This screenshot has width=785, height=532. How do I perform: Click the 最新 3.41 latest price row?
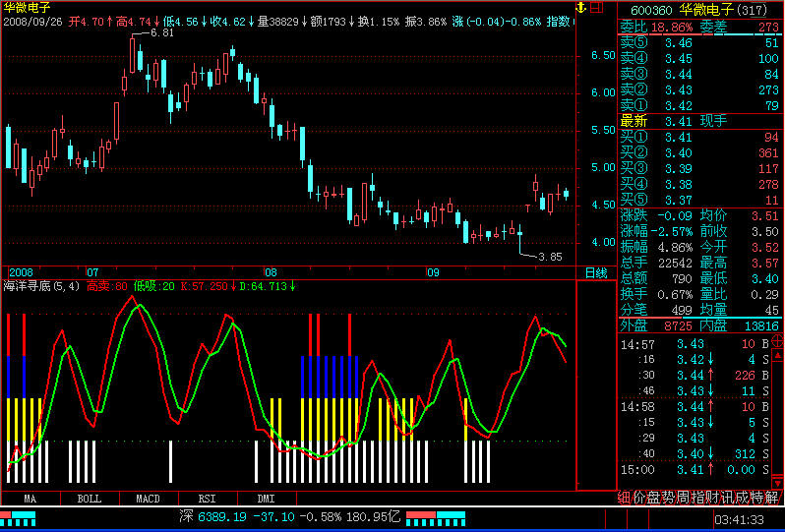click(x=674, y=121)
